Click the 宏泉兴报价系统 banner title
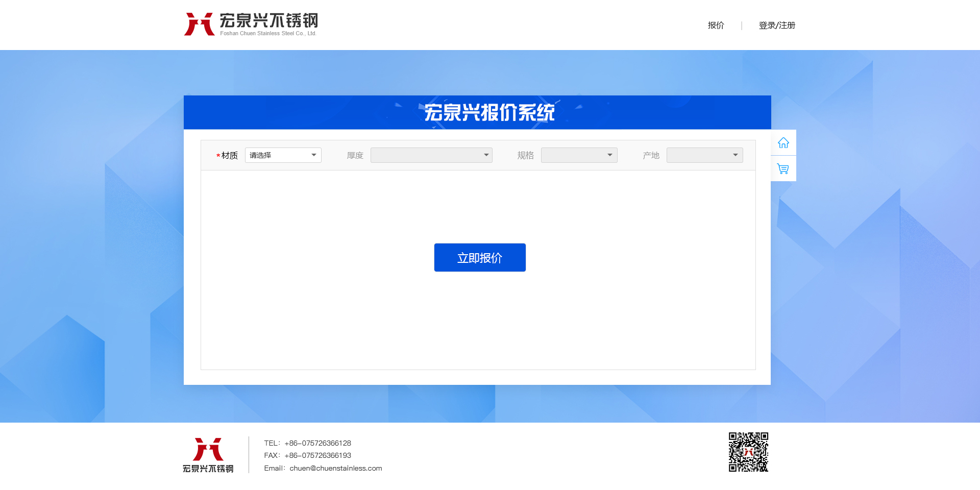The image size is (980, 490). pos(489,113)
